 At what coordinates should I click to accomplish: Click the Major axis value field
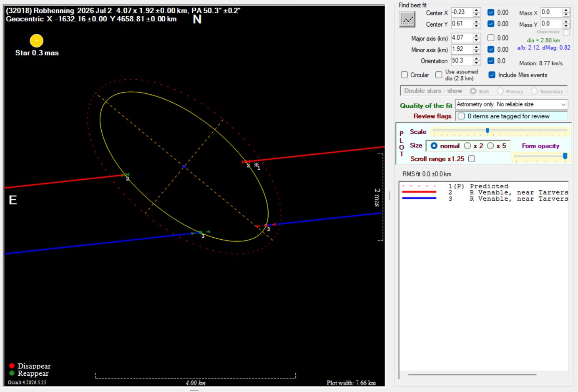point(462,38)
